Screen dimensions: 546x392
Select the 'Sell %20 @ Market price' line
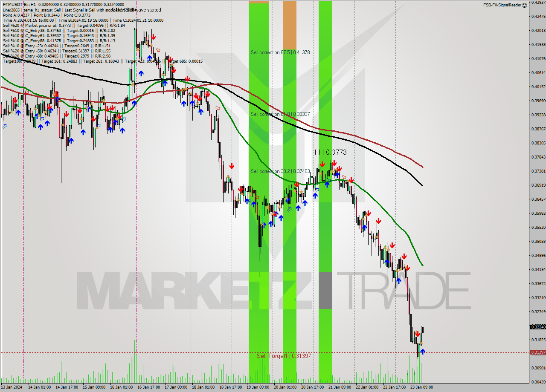pyautogui.click(x=64, y=25)
